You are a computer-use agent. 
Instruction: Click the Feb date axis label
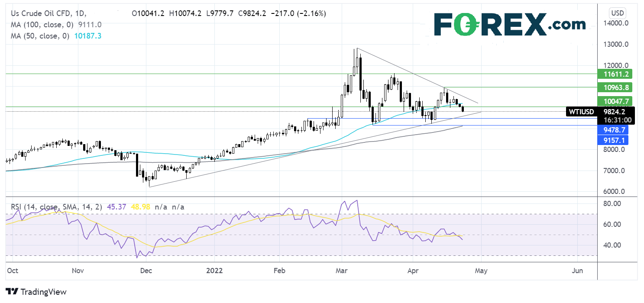tap(279, 271)
